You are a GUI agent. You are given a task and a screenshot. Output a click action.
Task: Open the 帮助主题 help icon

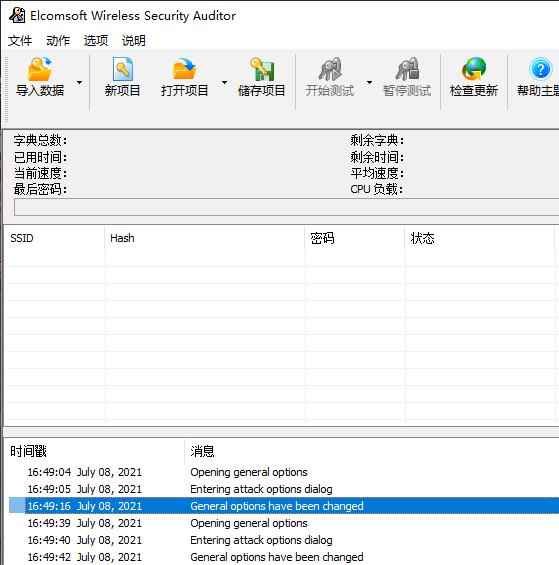click(540, 69)
